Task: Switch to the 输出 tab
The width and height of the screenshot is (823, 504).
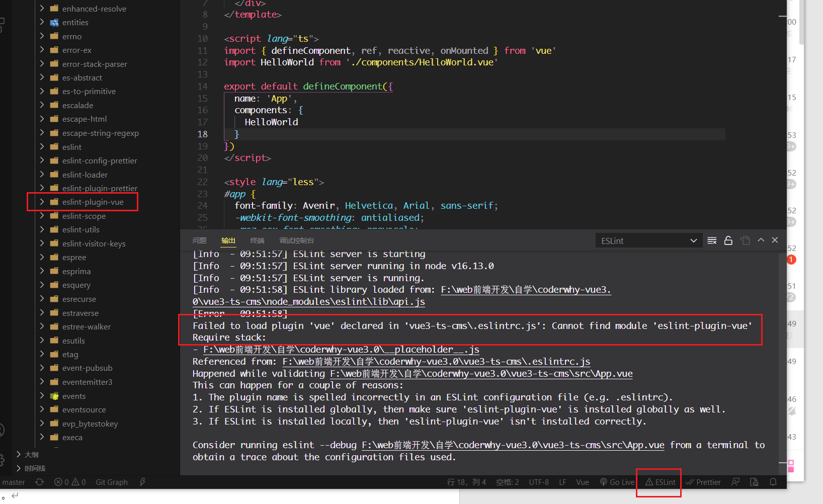Action: [228, 240]
